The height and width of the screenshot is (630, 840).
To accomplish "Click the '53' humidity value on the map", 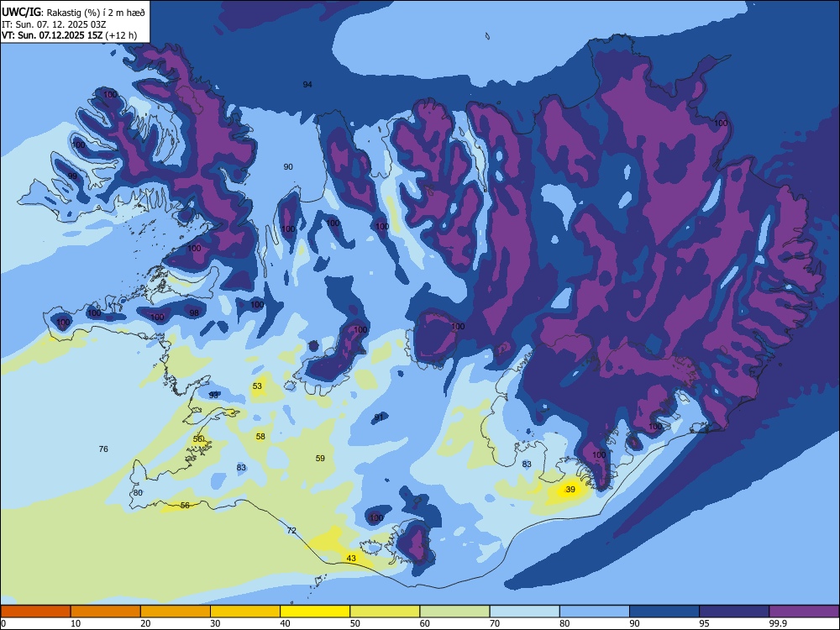I will click(257, 386).
